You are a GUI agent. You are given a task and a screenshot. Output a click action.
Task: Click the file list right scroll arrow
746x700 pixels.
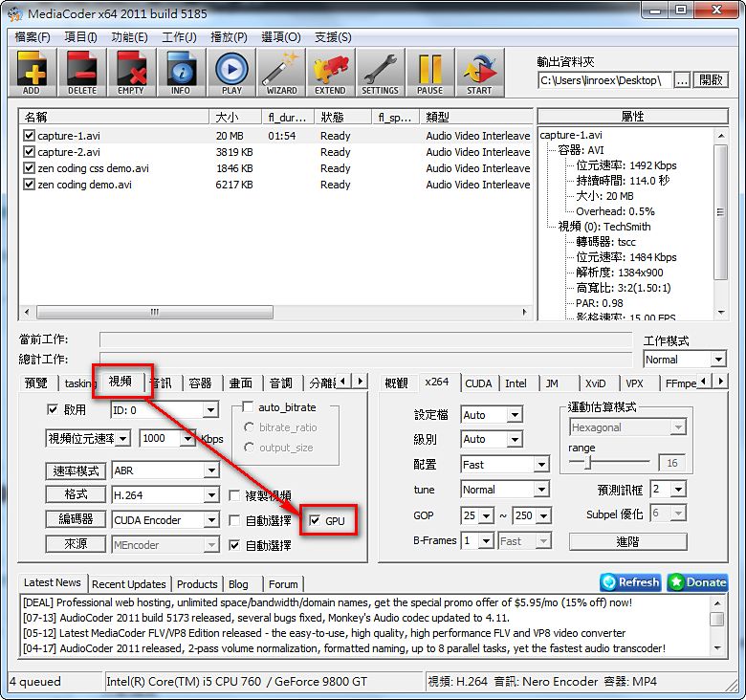[524, 312]
